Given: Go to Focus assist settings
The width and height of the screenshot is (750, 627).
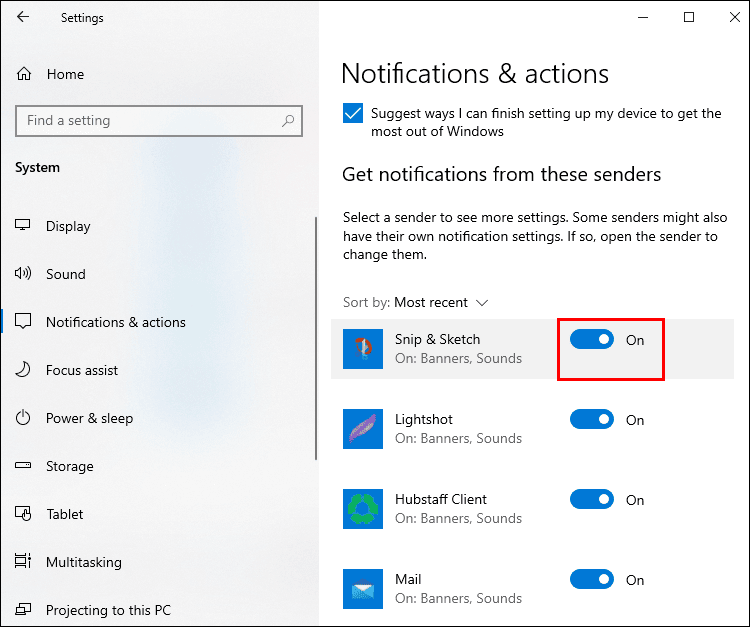Looking at the screenshot, I should (82, 370).
